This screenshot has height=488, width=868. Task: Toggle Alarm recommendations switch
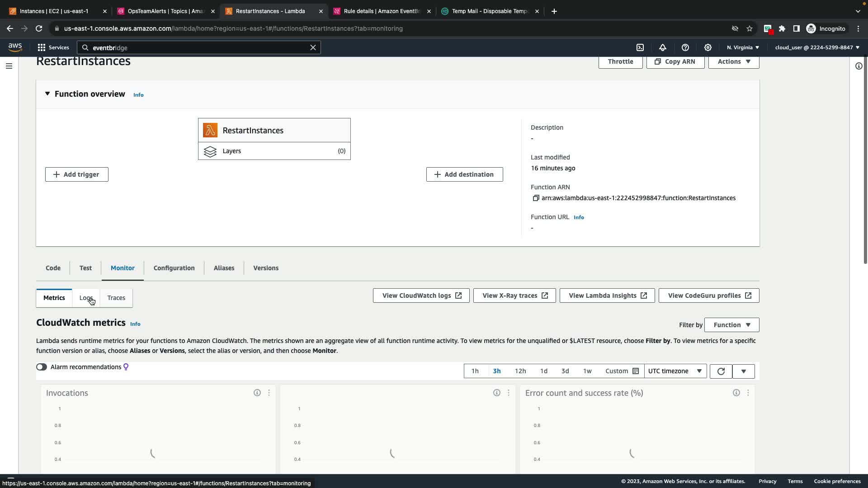[x=42, y=367]
